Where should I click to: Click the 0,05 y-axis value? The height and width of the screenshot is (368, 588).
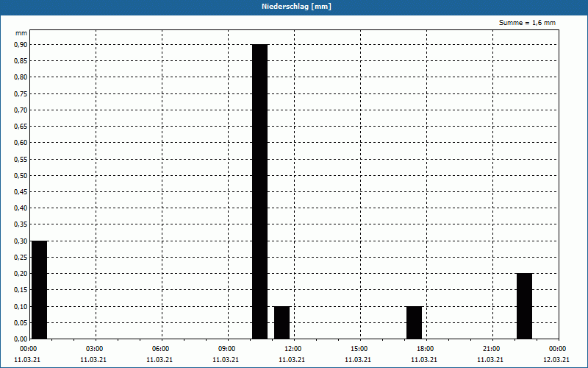point(21,322)
